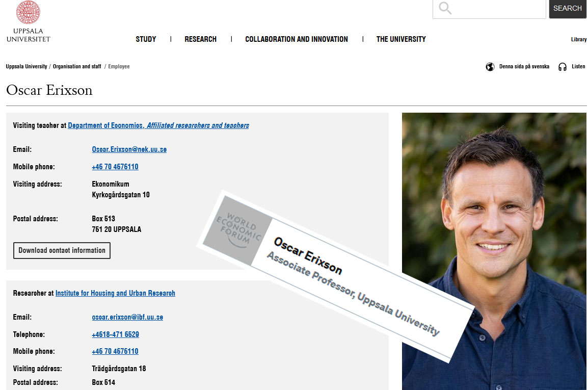Viewport: 588px width, 390px height.
Task: Open Institute for Housing and Urban Research
Action: click(x=115, y=293)
